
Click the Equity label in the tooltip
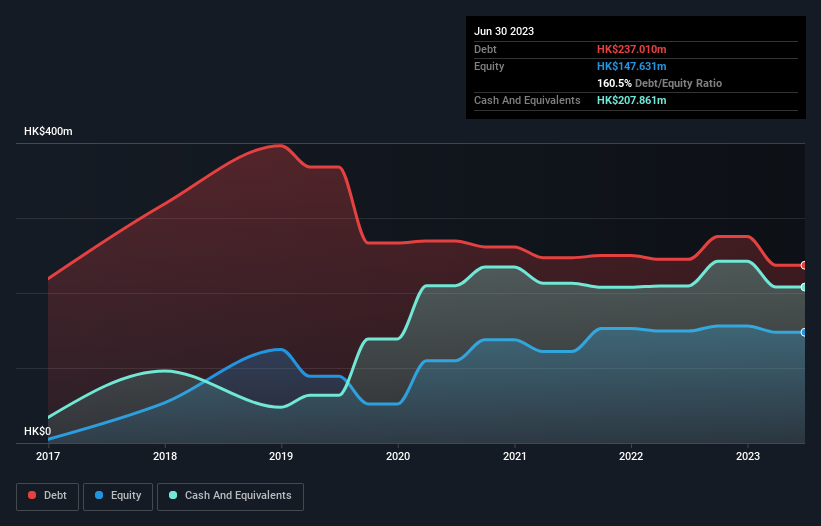coord(489,66)
